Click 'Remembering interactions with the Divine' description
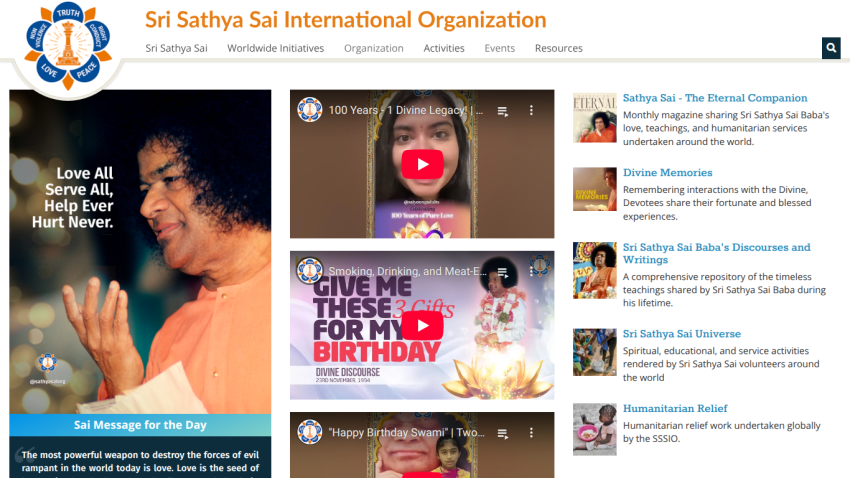850x478 pixels. 717,203
